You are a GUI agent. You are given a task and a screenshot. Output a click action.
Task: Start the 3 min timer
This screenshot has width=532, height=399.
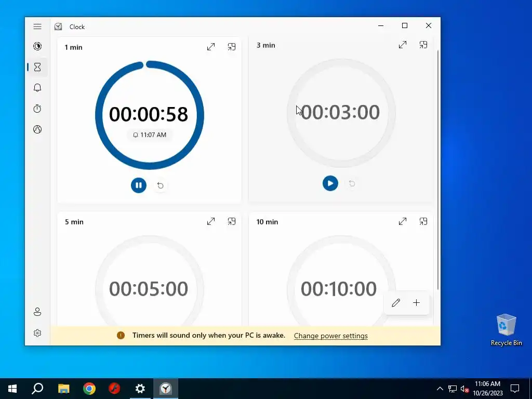click(x=330, y=183)
